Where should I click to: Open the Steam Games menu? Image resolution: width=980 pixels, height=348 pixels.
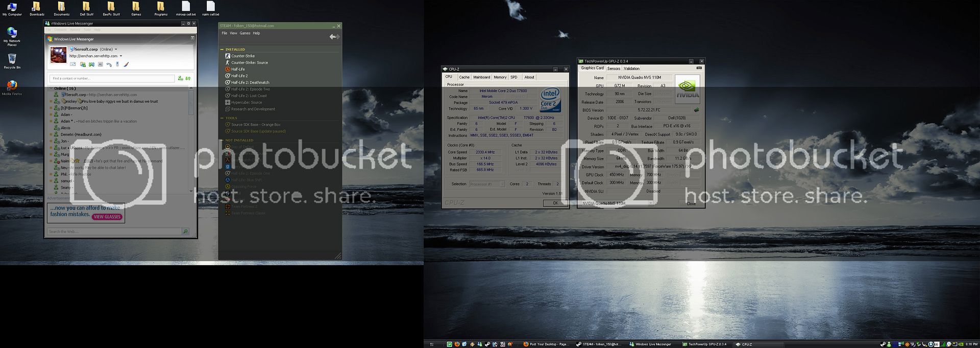245,33
